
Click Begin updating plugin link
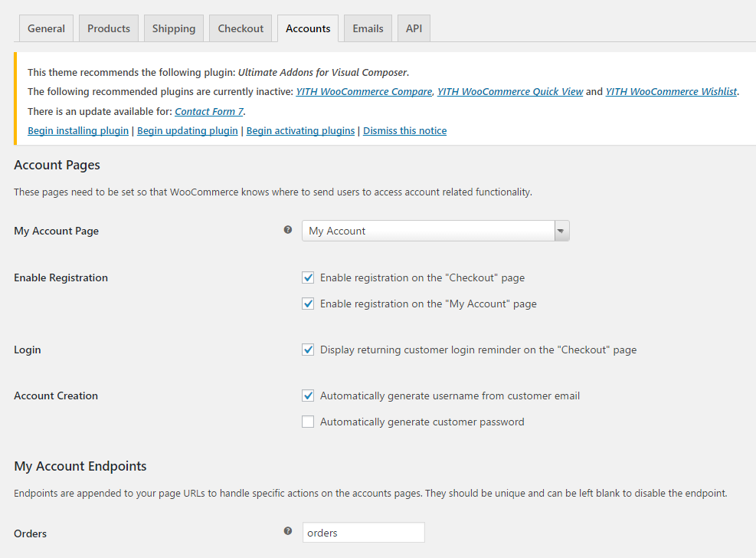coord(188,131)
